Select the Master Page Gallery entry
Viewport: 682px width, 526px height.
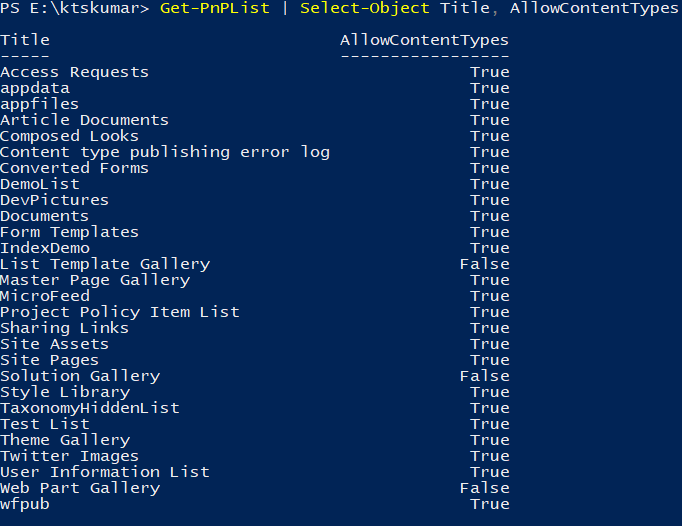tap(95, 281)
